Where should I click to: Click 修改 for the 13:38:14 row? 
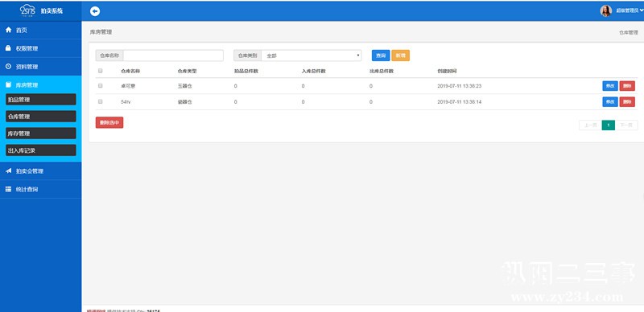tap(610, 102)
